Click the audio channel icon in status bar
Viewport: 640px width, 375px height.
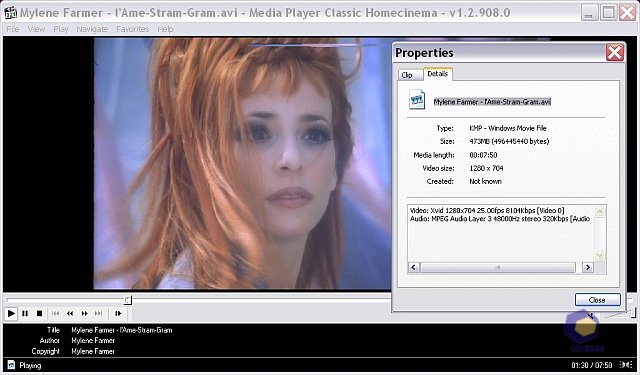tap(625, 365)
